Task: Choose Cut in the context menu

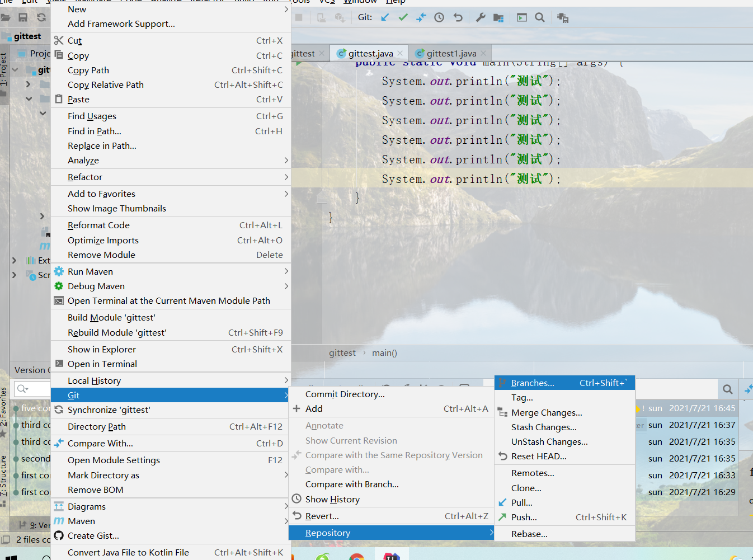Action: tap(171, 40)
